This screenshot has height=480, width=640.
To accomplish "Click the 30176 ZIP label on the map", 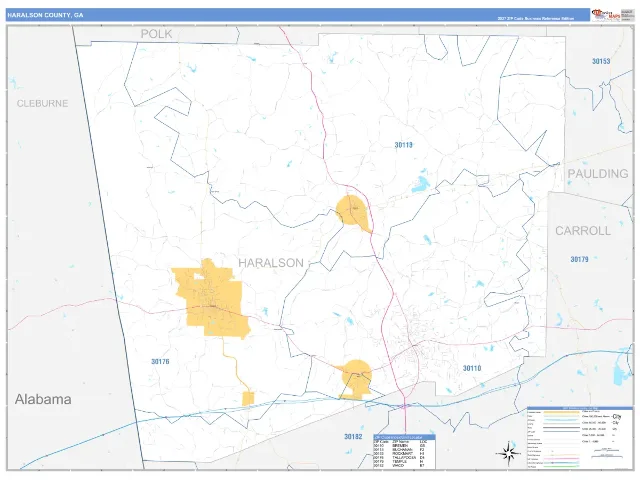I will [160, 362].
